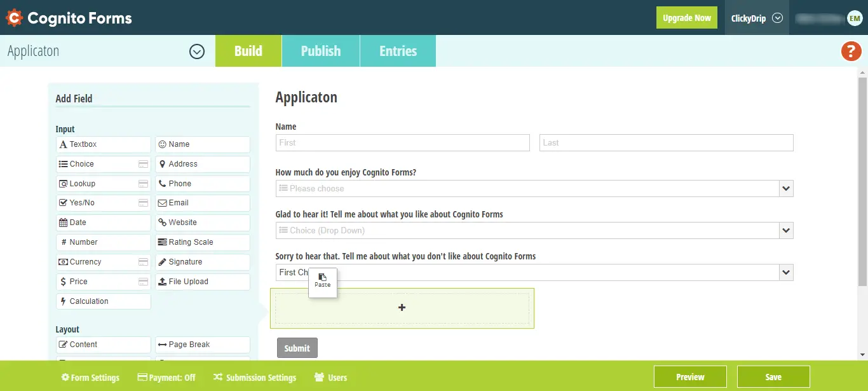Click the Preview button

690,377
